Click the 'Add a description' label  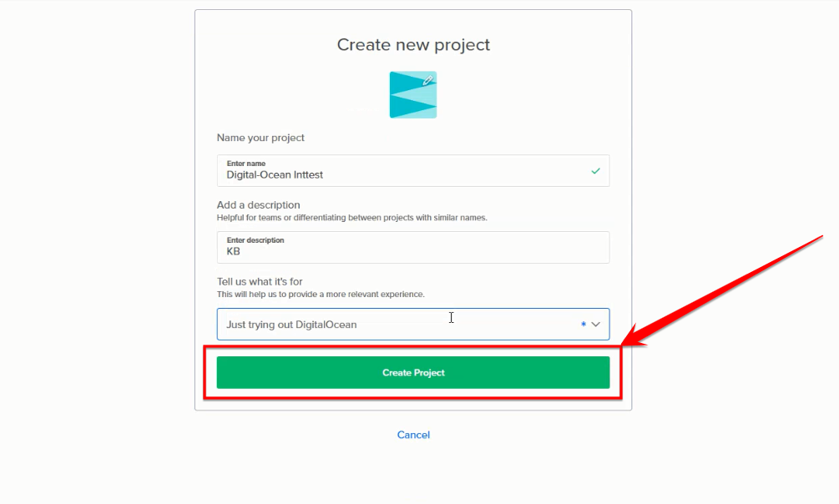point(259,205)
